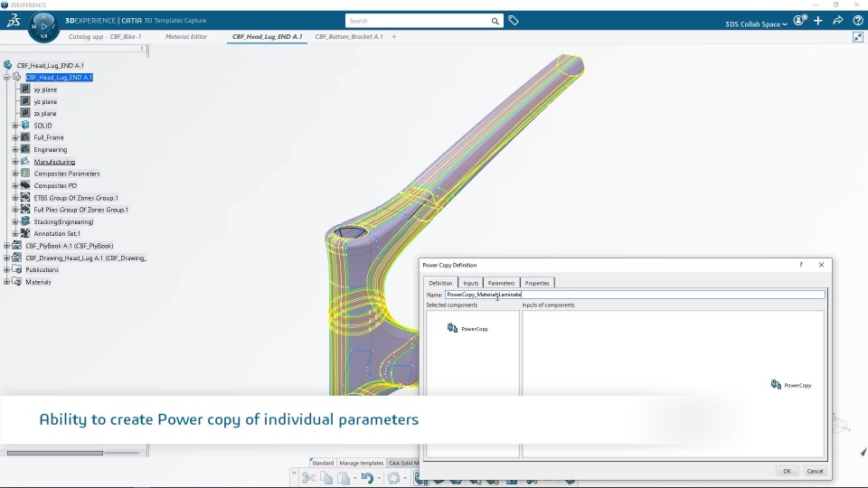Open the user profile icon
The height and width of the screenshot is (488, 868).
coord(798,21)
